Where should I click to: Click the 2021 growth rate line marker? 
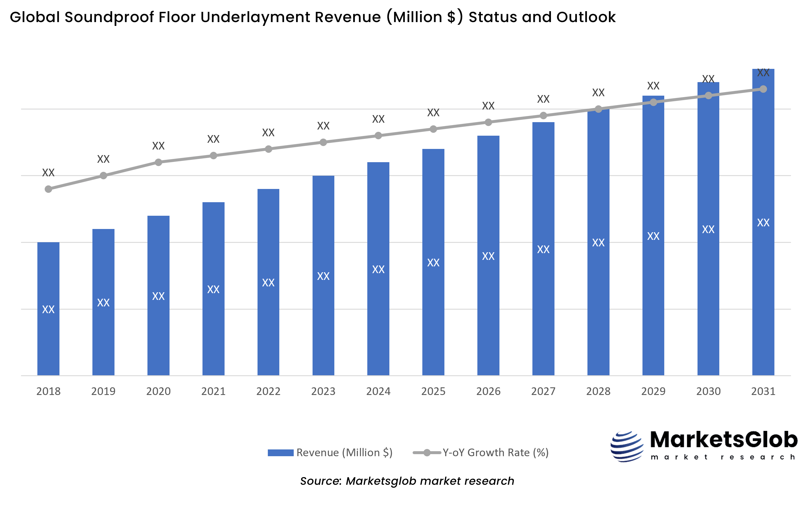(x=213, y=156)
